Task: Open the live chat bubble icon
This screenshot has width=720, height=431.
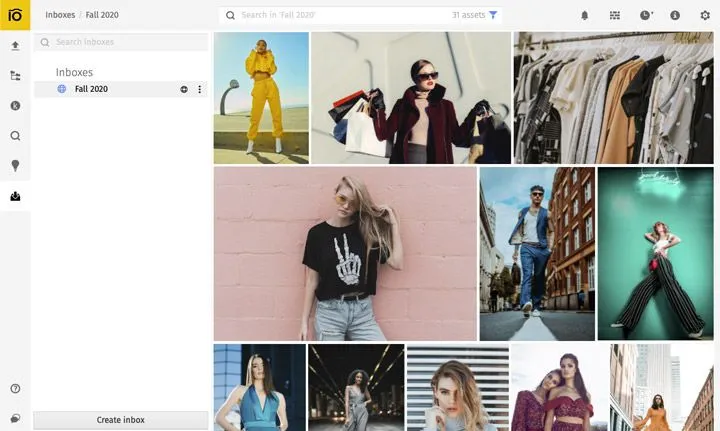Action: coord(15,418)
